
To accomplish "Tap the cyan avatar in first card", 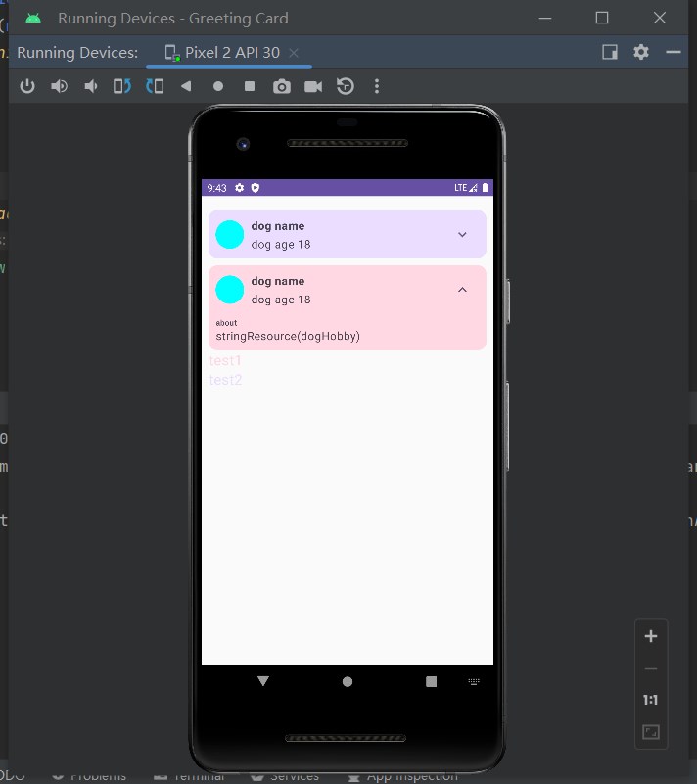I will click(229, 235).
